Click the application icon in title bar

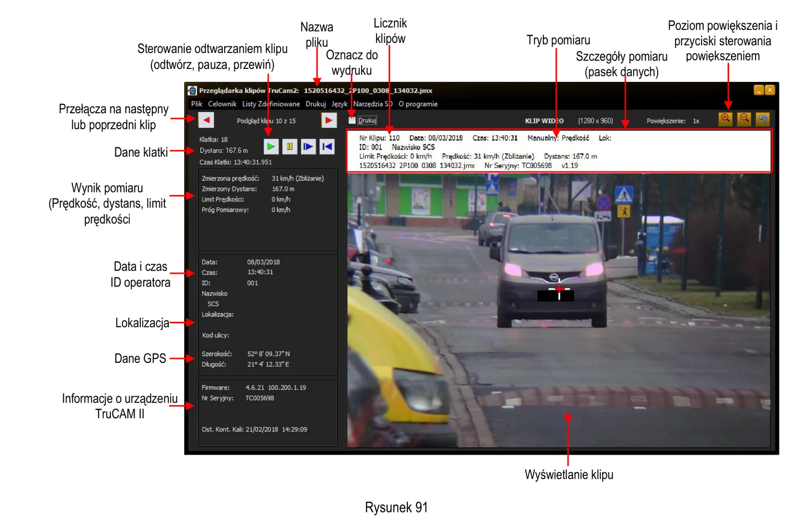[192, 90]
